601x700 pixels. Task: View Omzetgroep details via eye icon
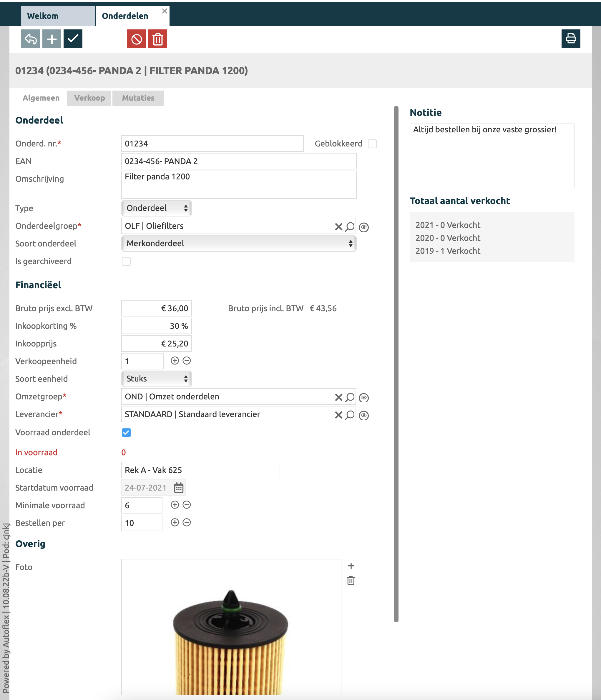click(364, 398)
